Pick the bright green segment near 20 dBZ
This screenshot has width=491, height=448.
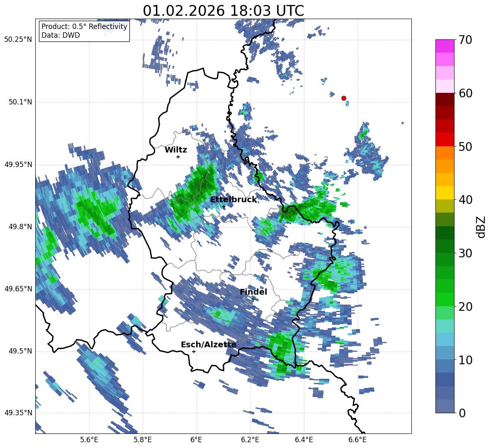point(445,299)
